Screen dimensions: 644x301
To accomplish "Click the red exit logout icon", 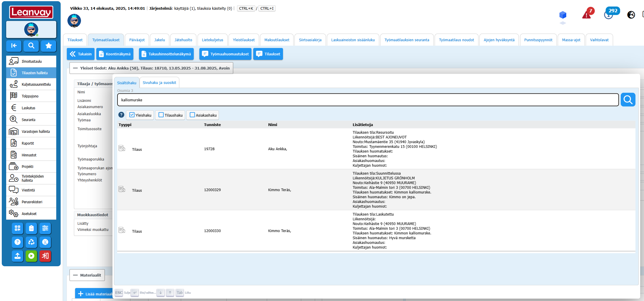I will [x=45, y=256].
